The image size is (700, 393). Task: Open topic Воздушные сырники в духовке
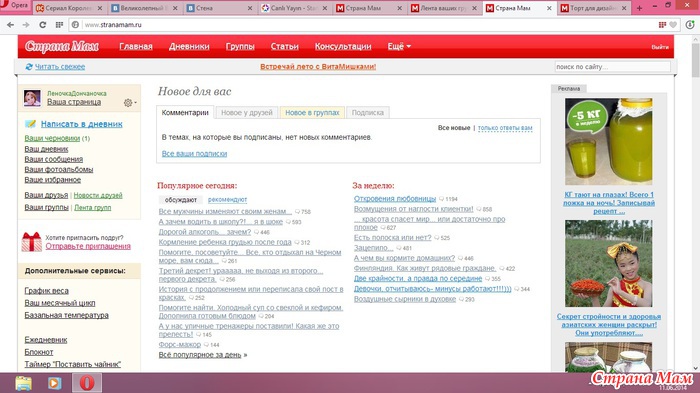tap(405, 299)
